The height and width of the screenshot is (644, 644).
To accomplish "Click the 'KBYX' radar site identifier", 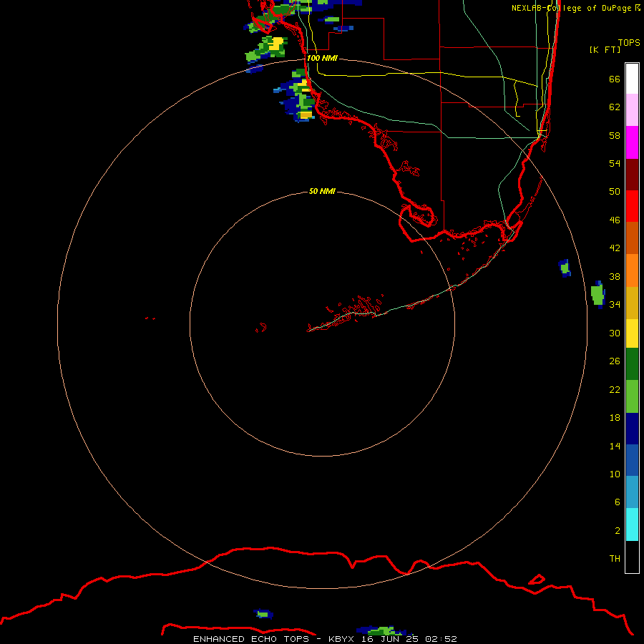I will click(x=341, y=639).
